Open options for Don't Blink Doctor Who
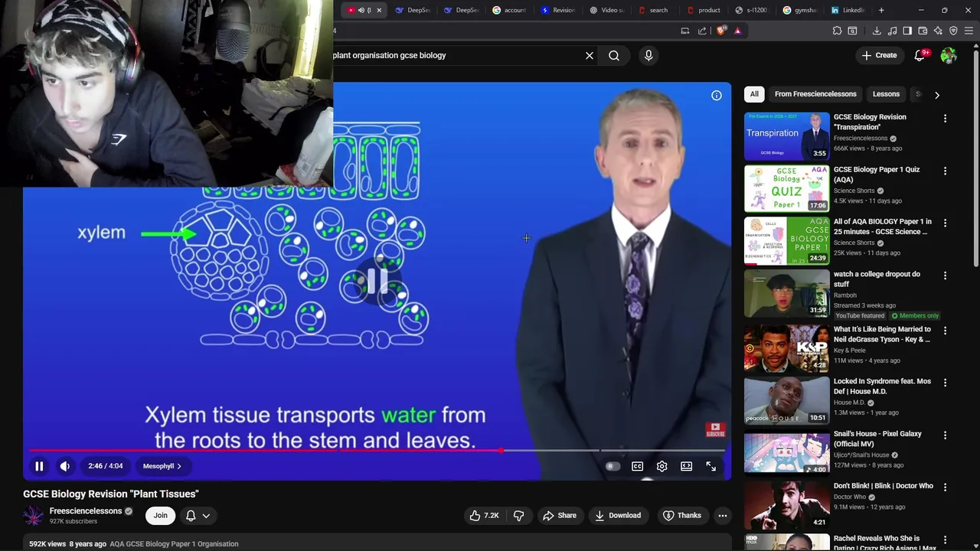Screen dimensions: 980x551 tap(945, 487)
